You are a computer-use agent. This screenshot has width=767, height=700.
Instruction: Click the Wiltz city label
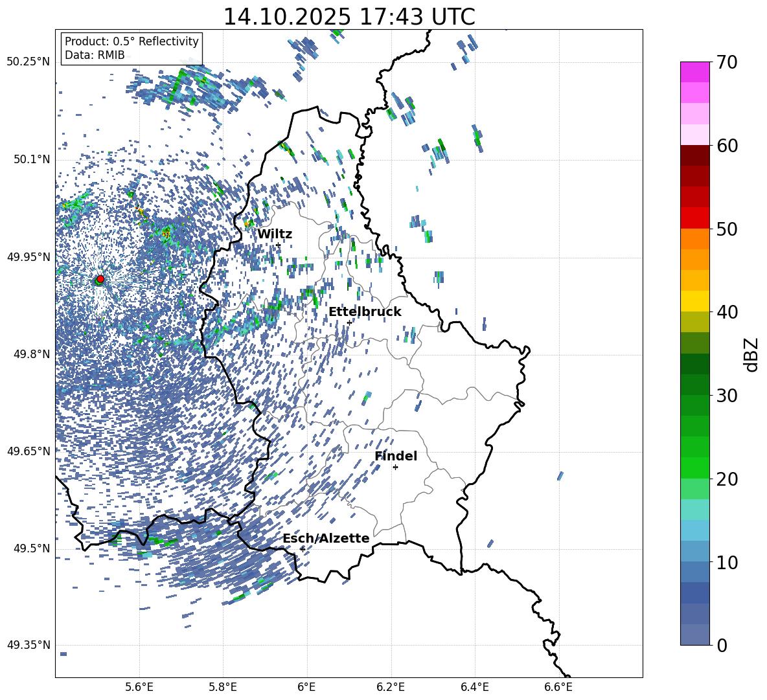tap(275, 234)
